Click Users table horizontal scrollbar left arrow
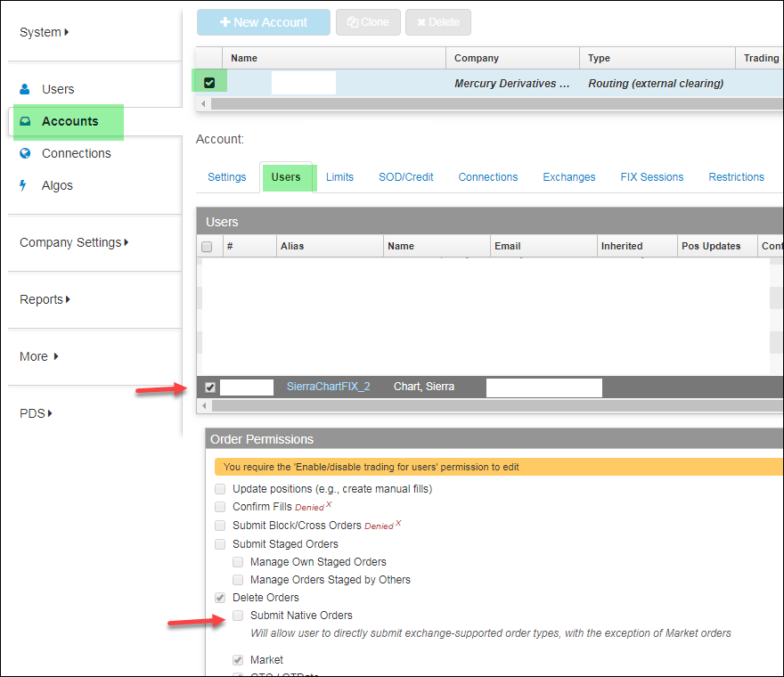Image resolution: width=784 pixels, height=677 pixels. point(204,406)
